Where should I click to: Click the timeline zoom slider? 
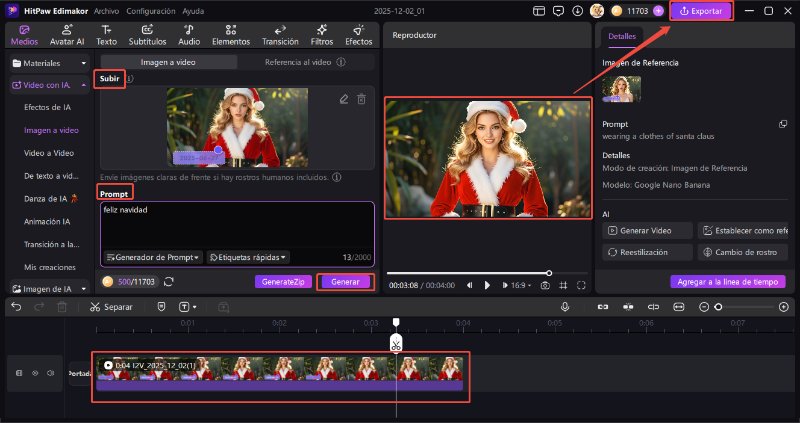744,307
